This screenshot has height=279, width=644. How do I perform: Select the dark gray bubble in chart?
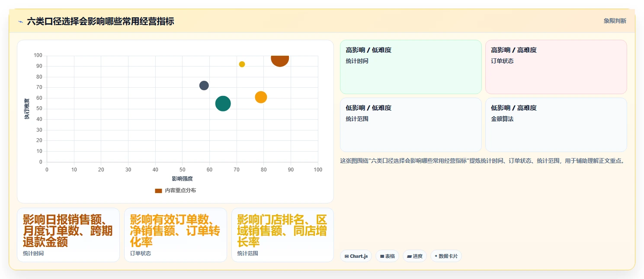(x=204, y=86)
